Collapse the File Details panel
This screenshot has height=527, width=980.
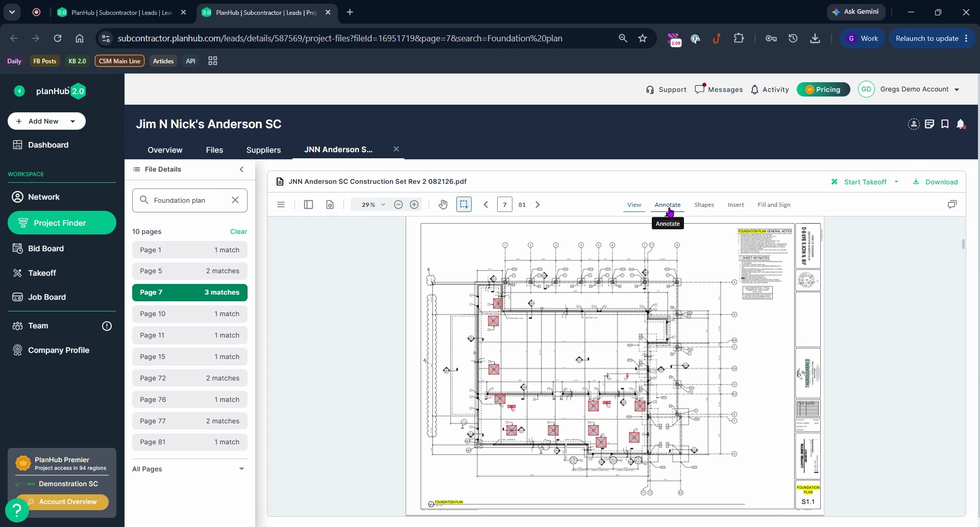coord(241,170)
